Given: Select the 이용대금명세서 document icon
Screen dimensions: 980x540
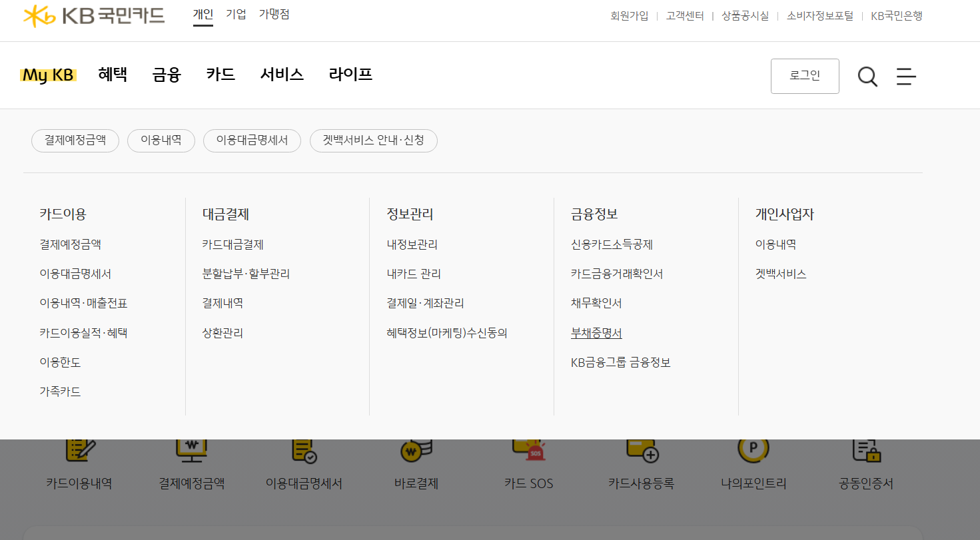Looking at the screenshot, I should coord(304,451).
